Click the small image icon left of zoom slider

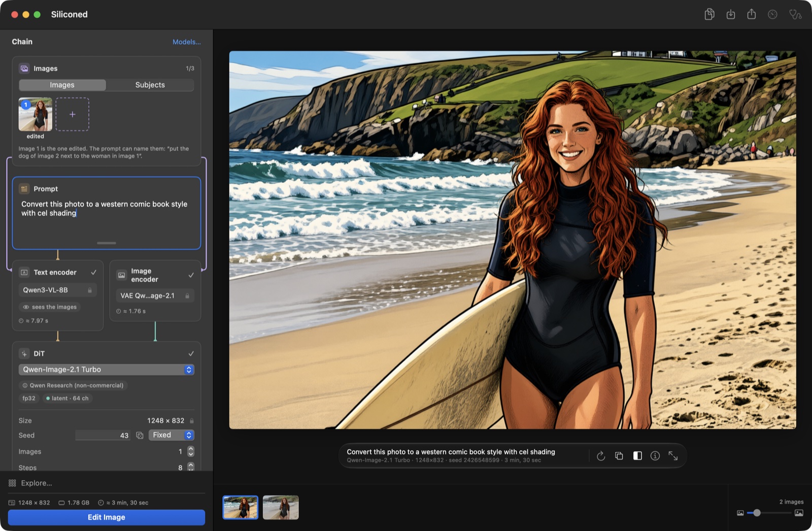[x=740, y=513]
